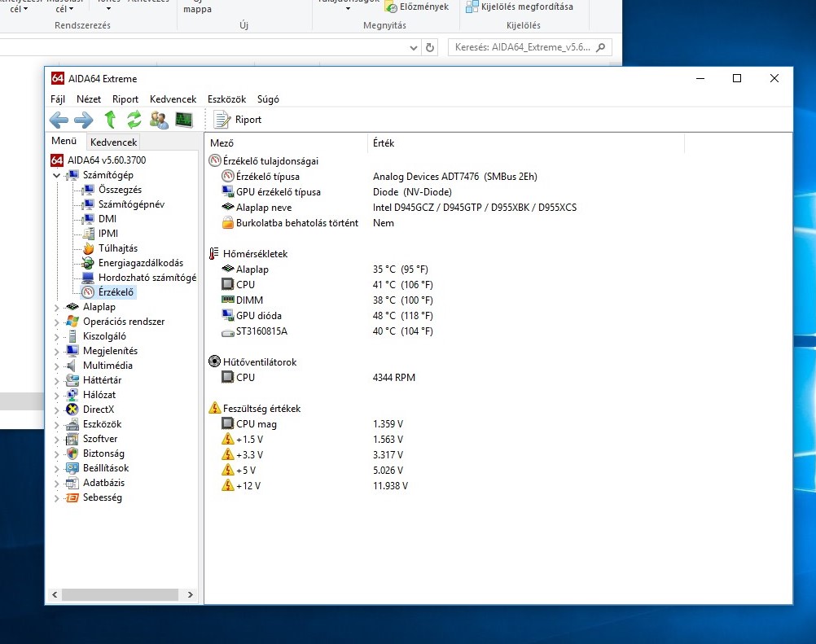Click the Biztonság shield icon

[72, 453]
